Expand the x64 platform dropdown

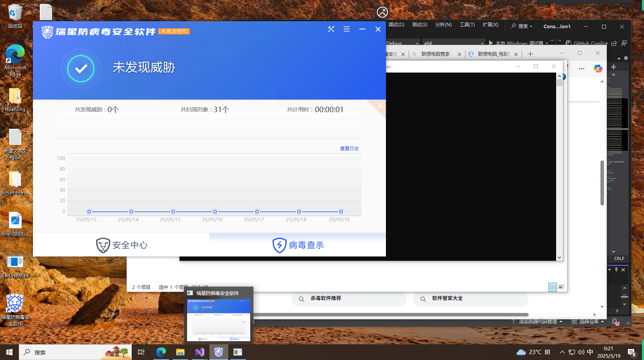coord(482,43)
